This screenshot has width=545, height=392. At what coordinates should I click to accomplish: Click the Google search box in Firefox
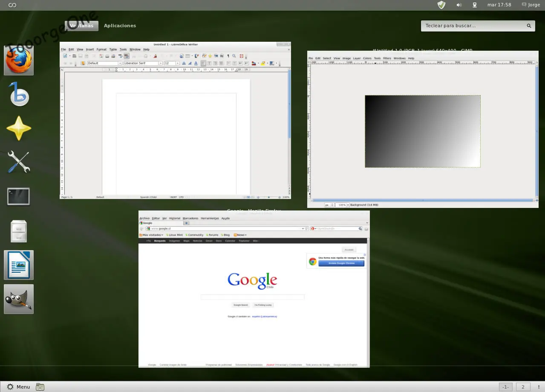pos(252,297)
